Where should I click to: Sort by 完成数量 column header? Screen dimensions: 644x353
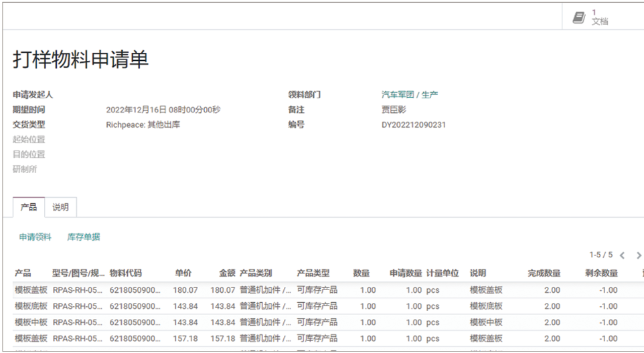click(544, 273)
